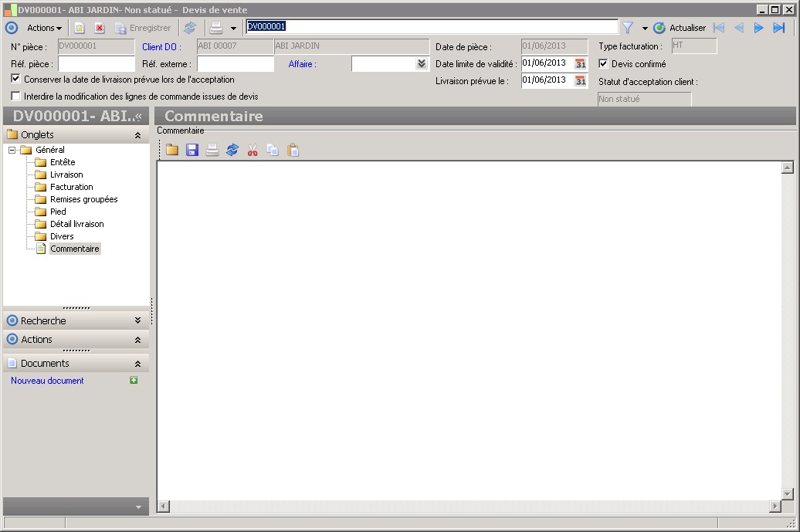The height and width of the screenshot is (532, 800).
Task: Click the filter funnel icon
Action: coord(628,28)
